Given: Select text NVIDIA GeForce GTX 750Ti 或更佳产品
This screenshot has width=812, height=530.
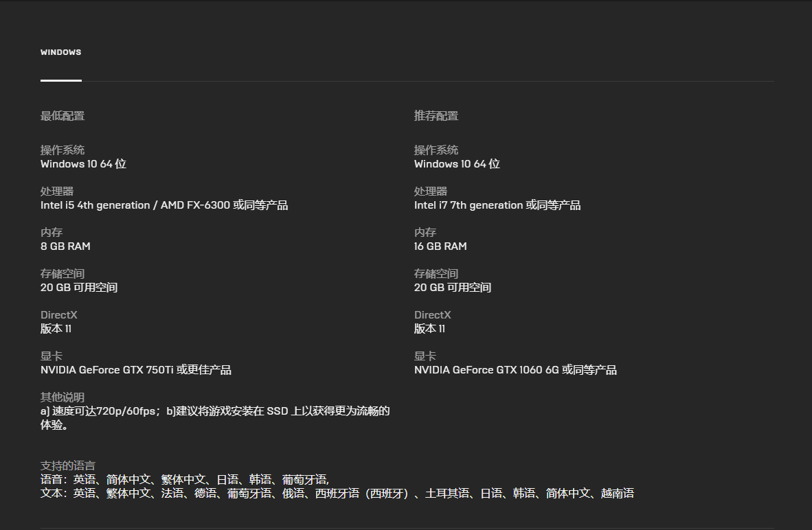Looking at the screenshot, I should (136, 370).
